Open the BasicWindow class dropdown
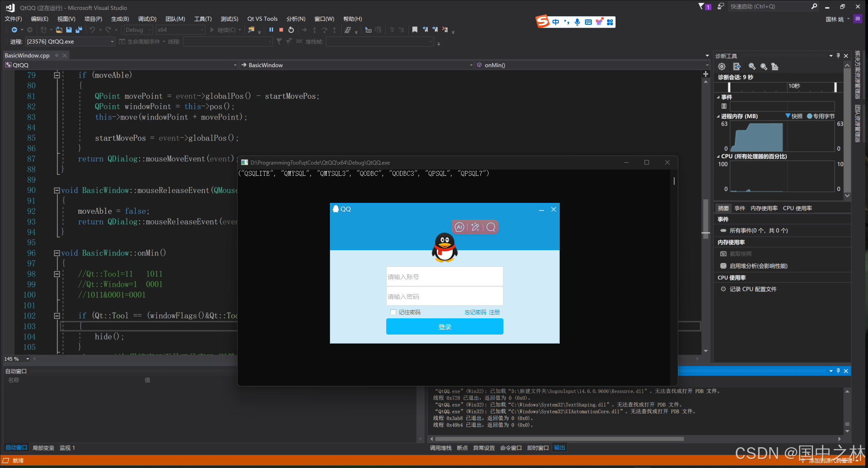This screenshot has height=468, width=868. [x=356, y=65]
